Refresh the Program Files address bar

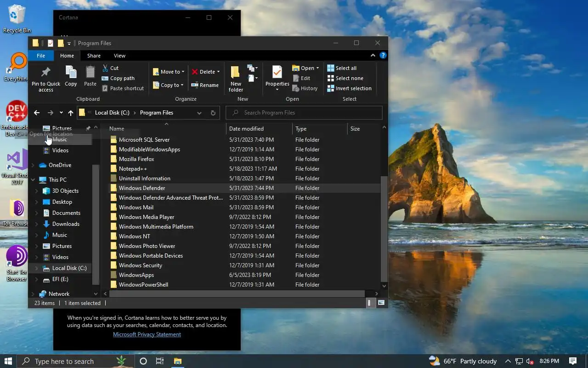coord(213,113)
